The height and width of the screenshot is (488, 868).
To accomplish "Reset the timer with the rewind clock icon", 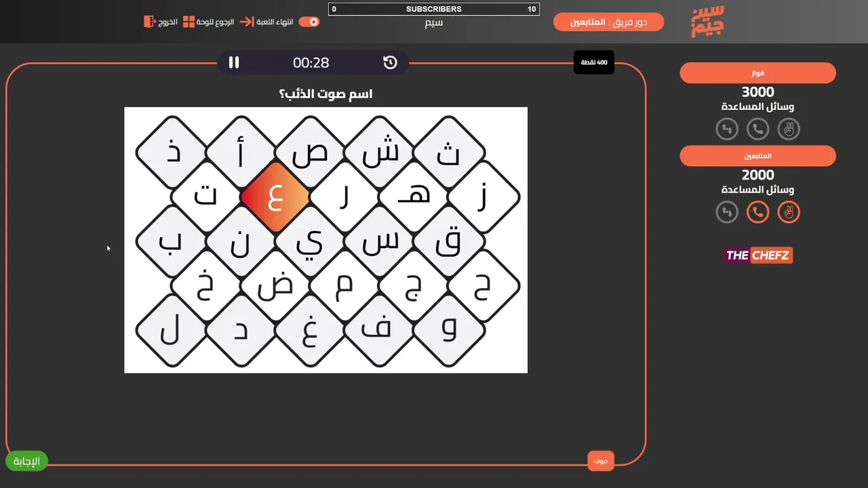I will [x=390, y=62].
